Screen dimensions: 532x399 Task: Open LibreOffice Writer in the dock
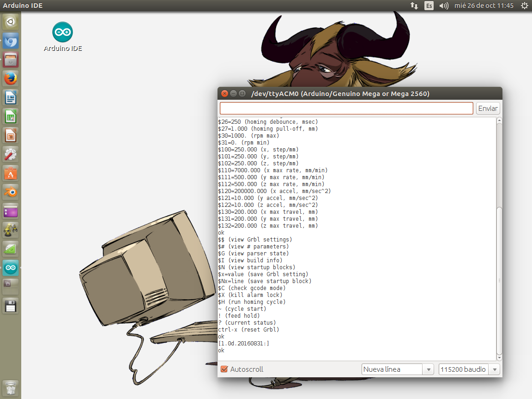[x=11, y=97]
